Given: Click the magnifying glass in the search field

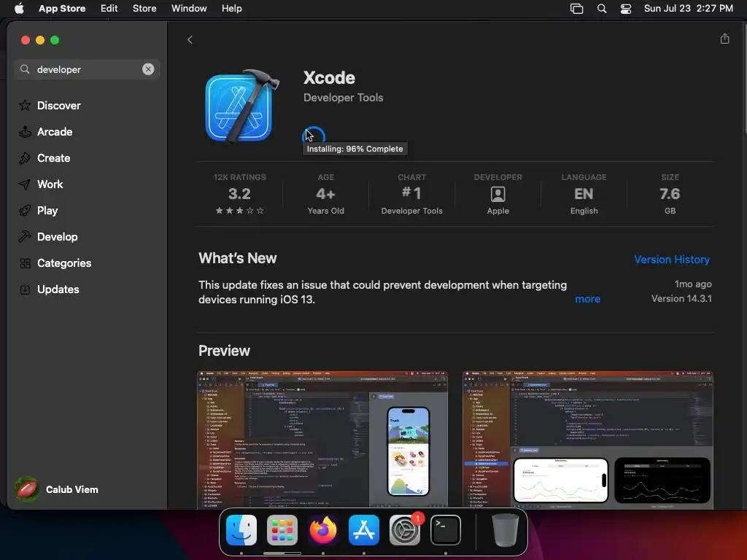Looking at the screenshot, I should click(25, 69).
